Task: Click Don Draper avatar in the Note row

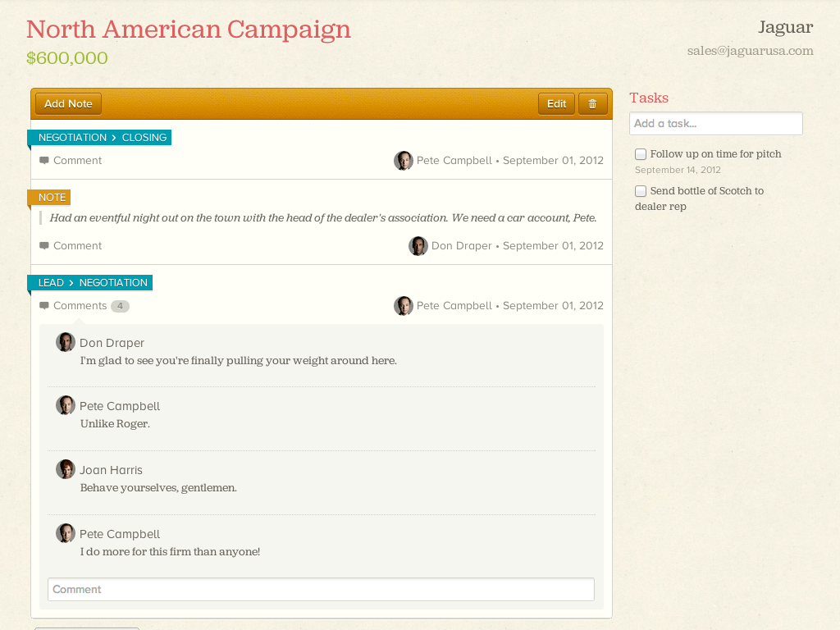Action: [x=418, y=246]
